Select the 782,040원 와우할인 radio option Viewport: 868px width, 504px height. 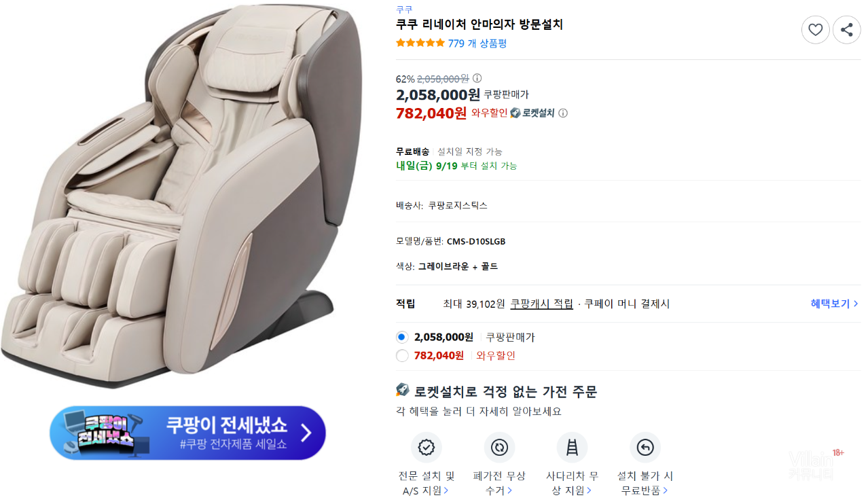click(402, 355)
